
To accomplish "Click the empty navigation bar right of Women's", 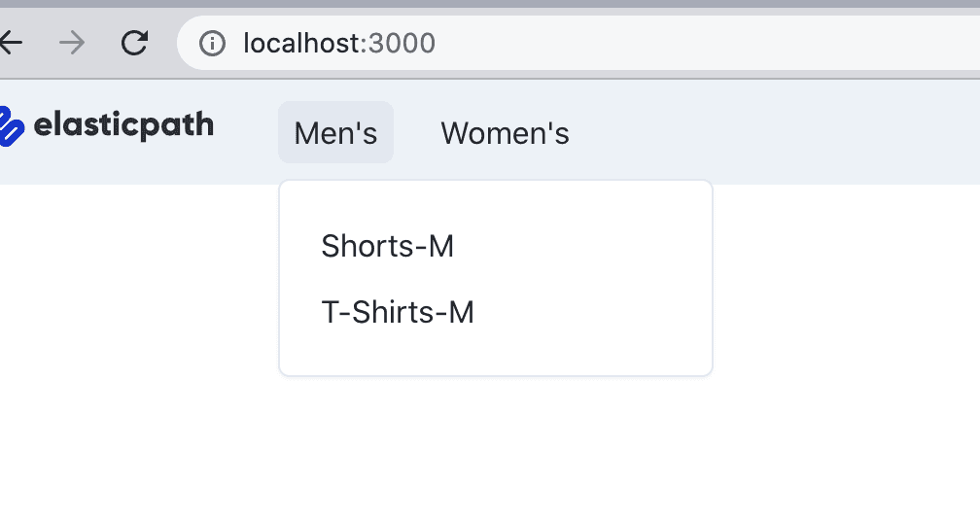I will (x=778, y=133).
